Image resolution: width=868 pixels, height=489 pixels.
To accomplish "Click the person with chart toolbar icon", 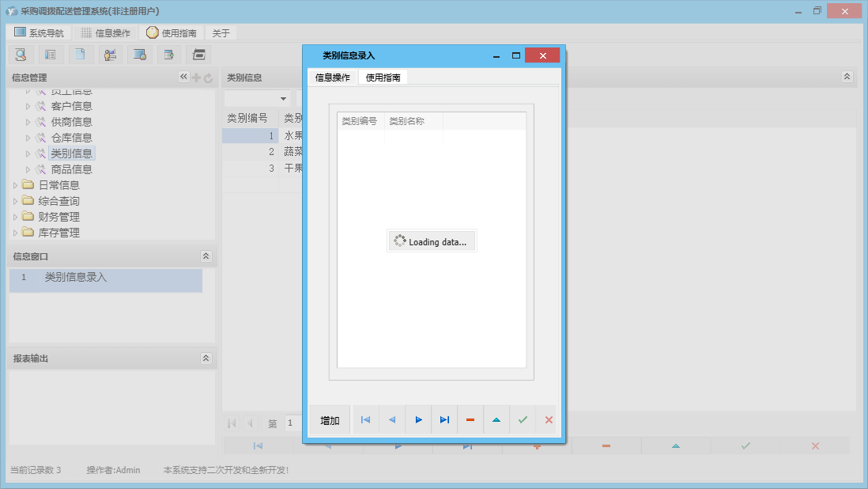I will [x=110, y=55].
